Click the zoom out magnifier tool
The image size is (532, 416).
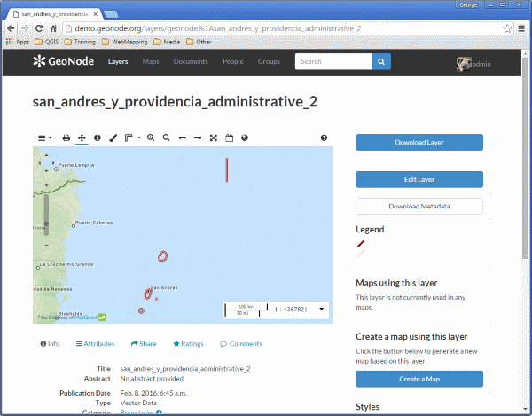[x=167, y=137]
